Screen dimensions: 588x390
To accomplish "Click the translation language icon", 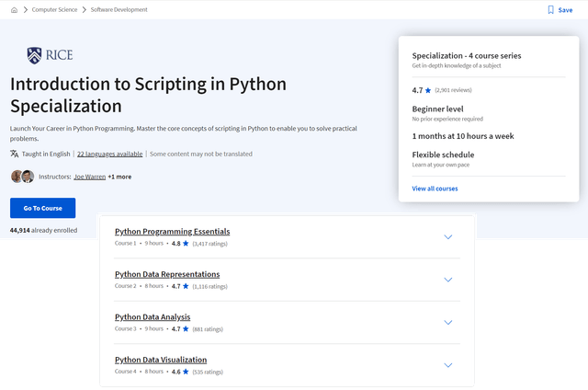I will click(14, 154).
